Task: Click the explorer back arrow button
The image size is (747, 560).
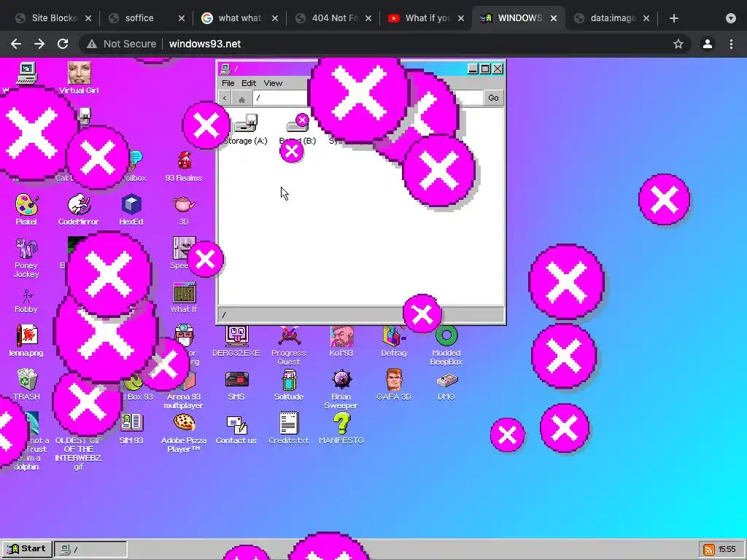Action: 225,98
